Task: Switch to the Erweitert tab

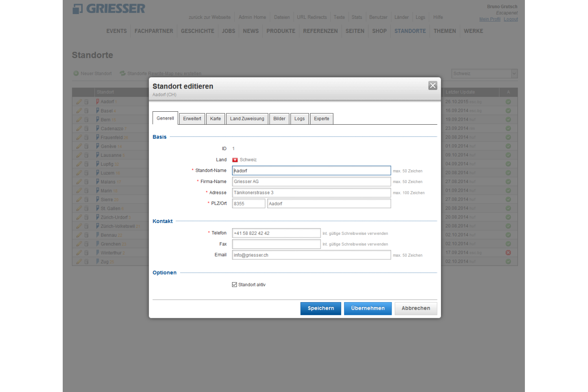Action: pyautogui.click(x=192, y=119)
